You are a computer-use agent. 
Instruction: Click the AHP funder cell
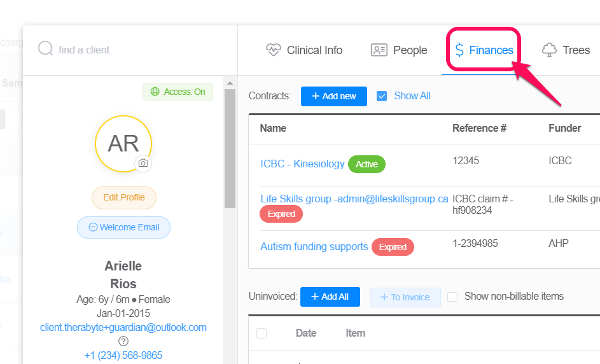(x=559, y=244)
